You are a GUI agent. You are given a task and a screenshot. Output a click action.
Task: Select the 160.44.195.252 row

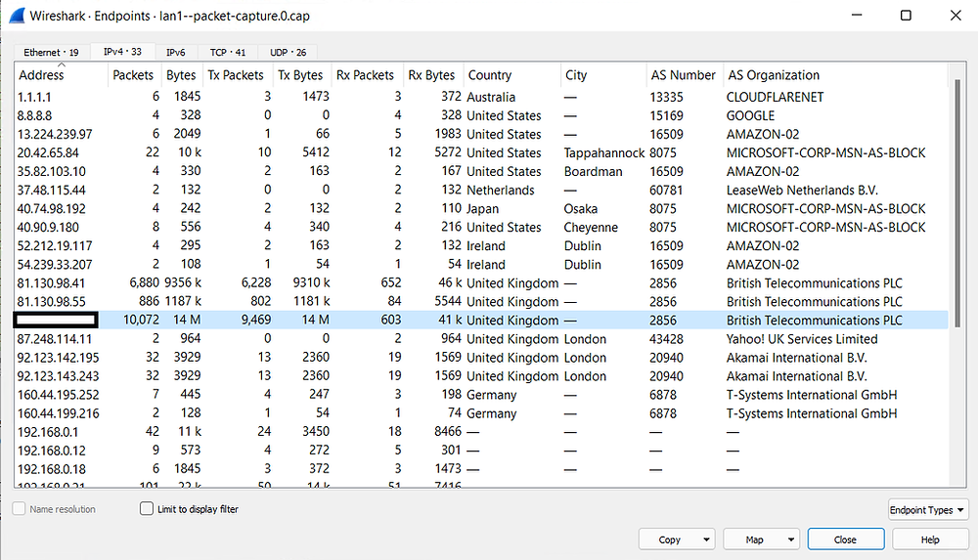481,395
